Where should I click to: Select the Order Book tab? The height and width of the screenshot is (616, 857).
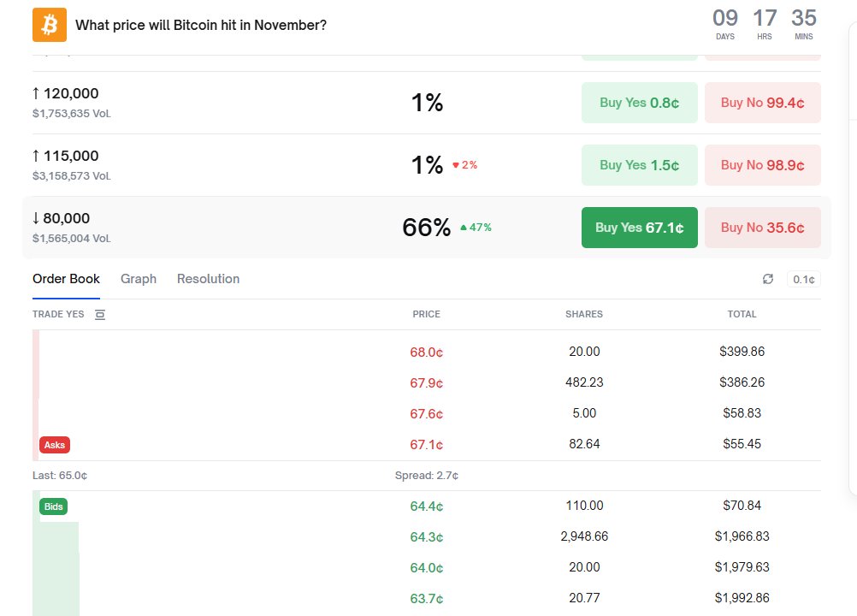66,279
